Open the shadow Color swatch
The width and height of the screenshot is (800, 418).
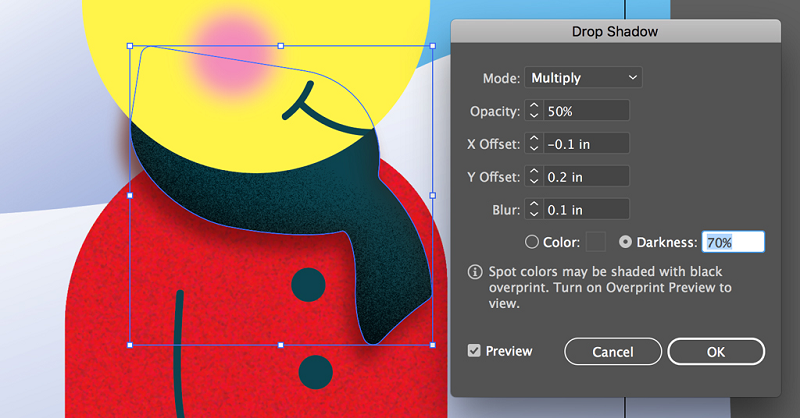[x=596, y=241]
